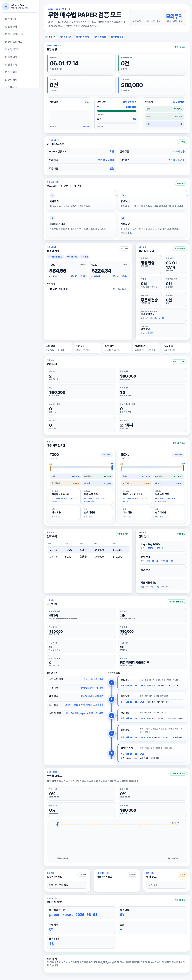The width and height of the screenshot is (192, 980).
Task: Click the 경고 판단 badge in 알림·경고
Action: tap(182, 875)
